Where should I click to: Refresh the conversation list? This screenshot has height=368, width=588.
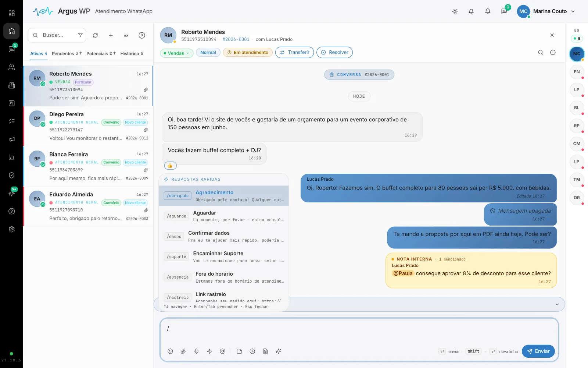pyautogui.click(x=95, y=35)
